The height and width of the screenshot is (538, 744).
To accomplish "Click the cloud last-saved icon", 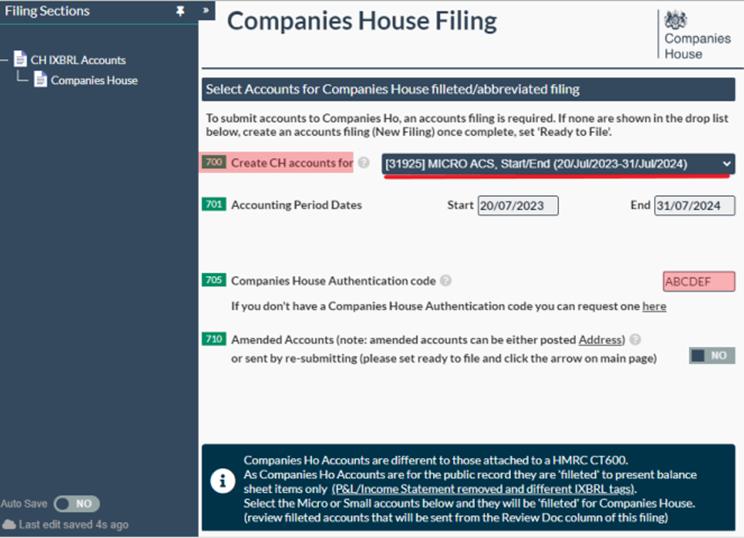I will pos(9,524).
